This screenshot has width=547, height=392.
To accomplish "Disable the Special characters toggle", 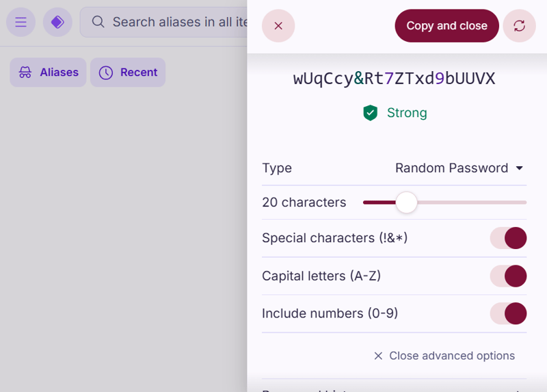I will click(508, 238).
